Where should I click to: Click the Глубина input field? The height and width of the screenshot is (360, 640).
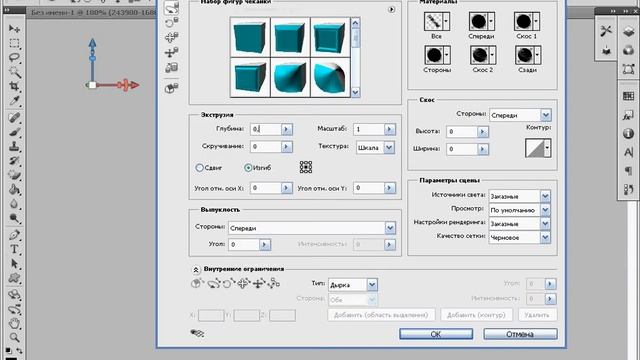click(x=266, y=129)
